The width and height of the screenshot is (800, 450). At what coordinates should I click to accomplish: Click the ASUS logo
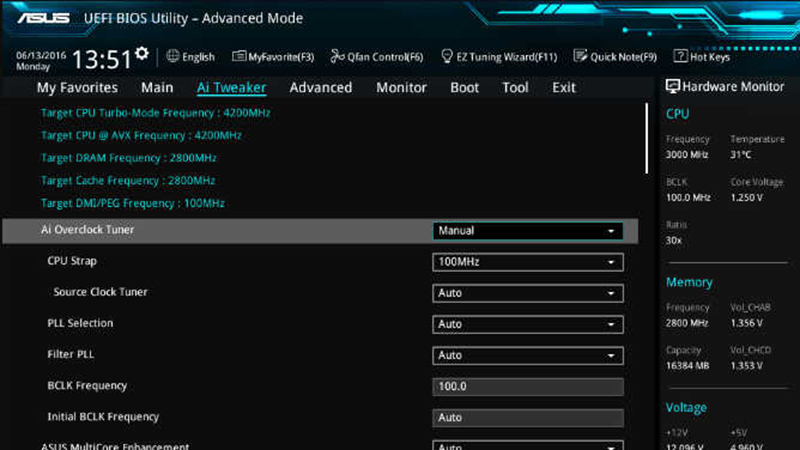[43, 18]
